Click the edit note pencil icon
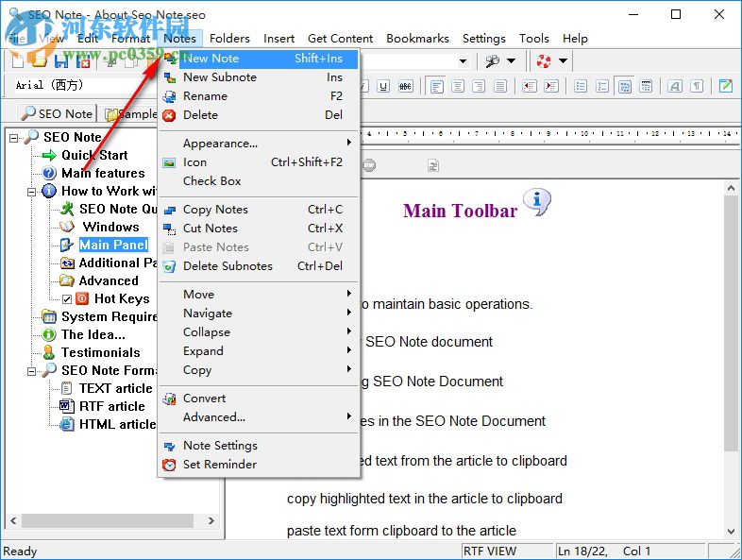The width and height of the screenshot is (742, 560). (x=726, y=86)
